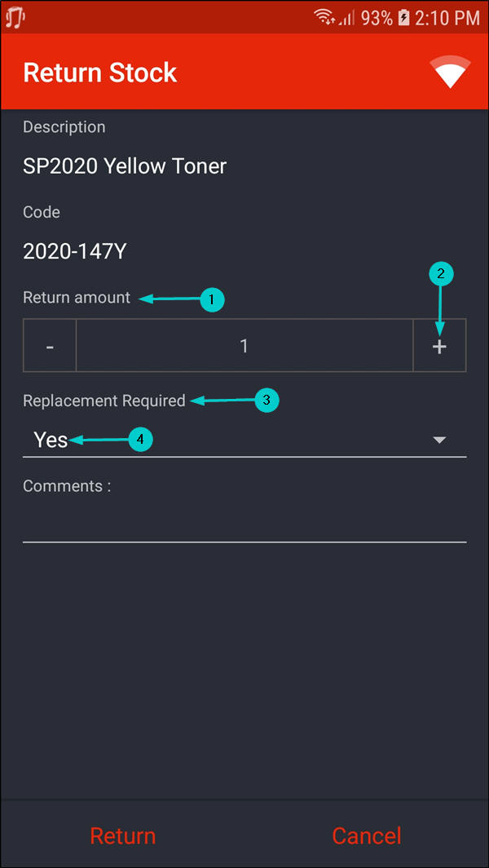
Task: Tap the Wi-Fi status icon in status bar
Action: click(326, 17)
